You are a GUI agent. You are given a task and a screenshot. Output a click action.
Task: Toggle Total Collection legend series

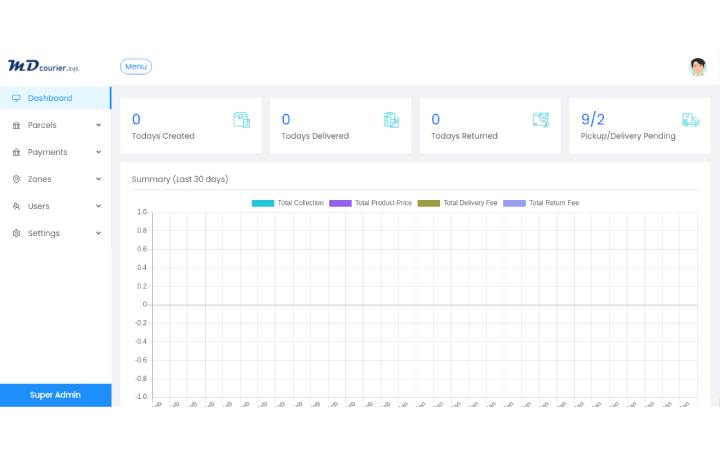point(288,203)
